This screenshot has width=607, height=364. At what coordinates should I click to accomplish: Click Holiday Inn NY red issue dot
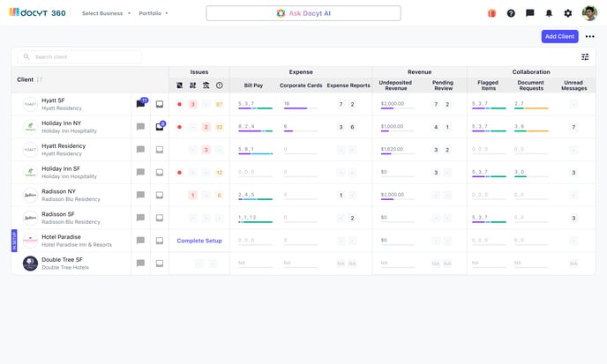[x=179, y=127]
